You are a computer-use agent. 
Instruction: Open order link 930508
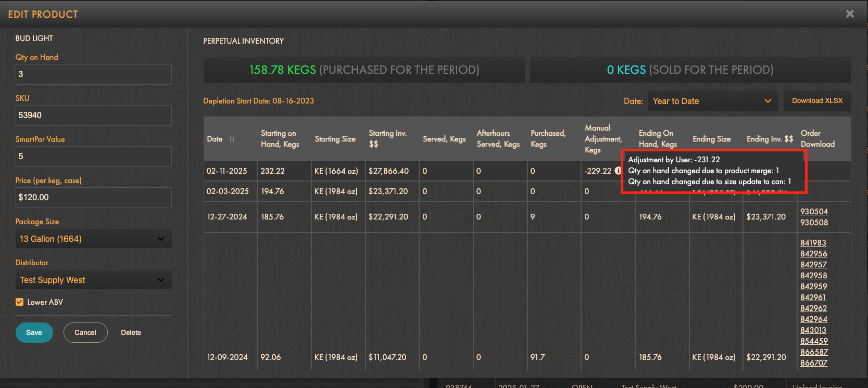814,223
